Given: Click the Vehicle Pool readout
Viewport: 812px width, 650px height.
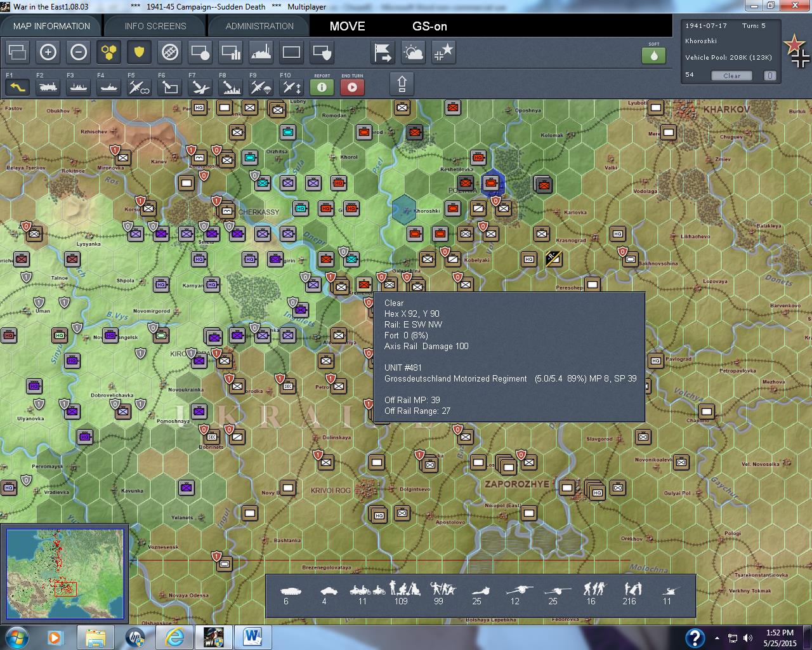Looking at the screenshot, I should click(x=728, y=58).
